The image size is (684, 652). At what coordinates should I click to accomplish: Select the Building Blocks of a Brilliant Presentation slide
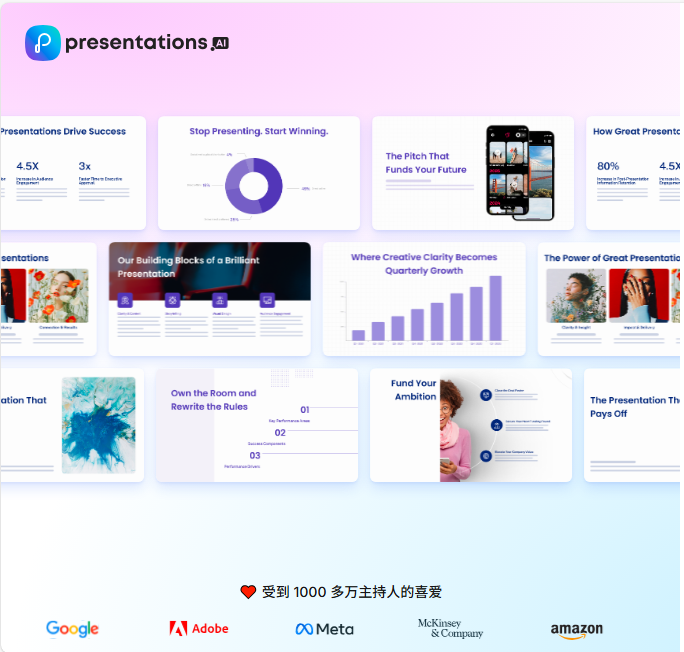tap(209, 299)
